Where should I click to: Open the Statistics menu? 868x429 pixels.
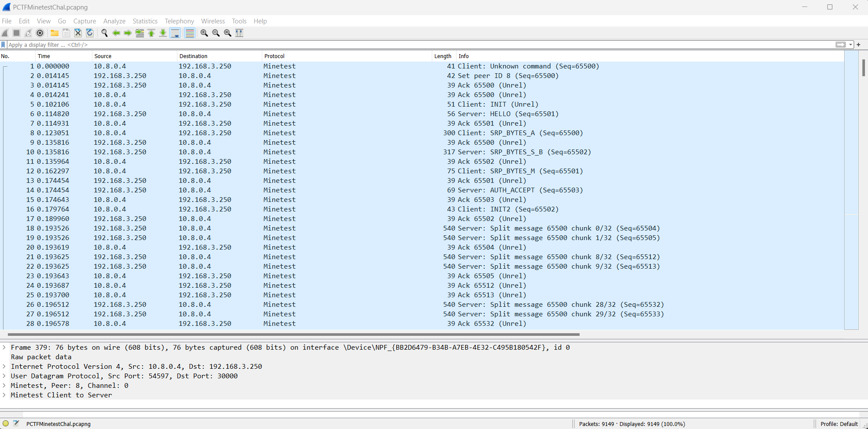145,21
